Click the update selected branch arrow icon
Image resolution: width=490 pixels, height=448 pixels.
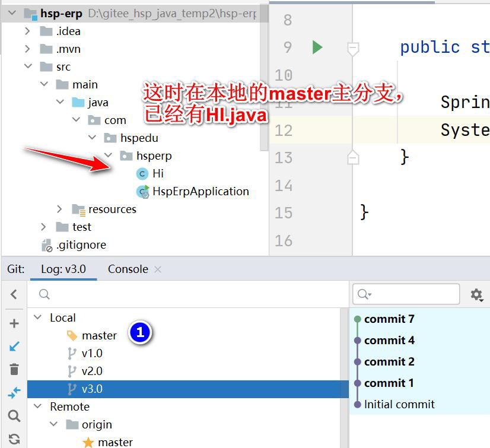(x=14, y=346)
